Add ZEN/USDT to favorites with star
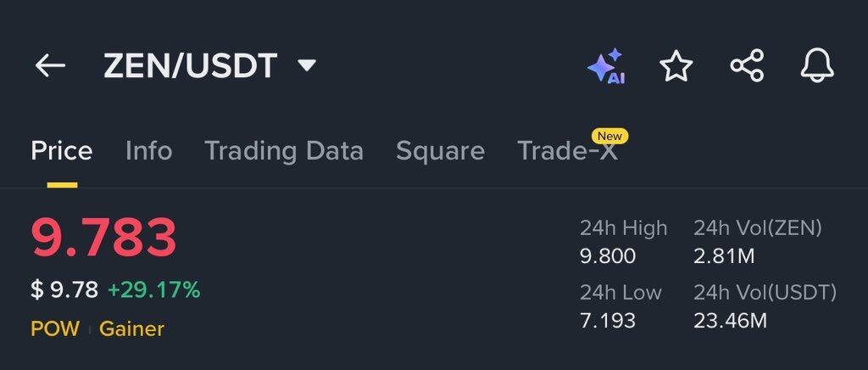Image resolution: width=868 pixels, height=370 pixels. (x=676, y=66)
